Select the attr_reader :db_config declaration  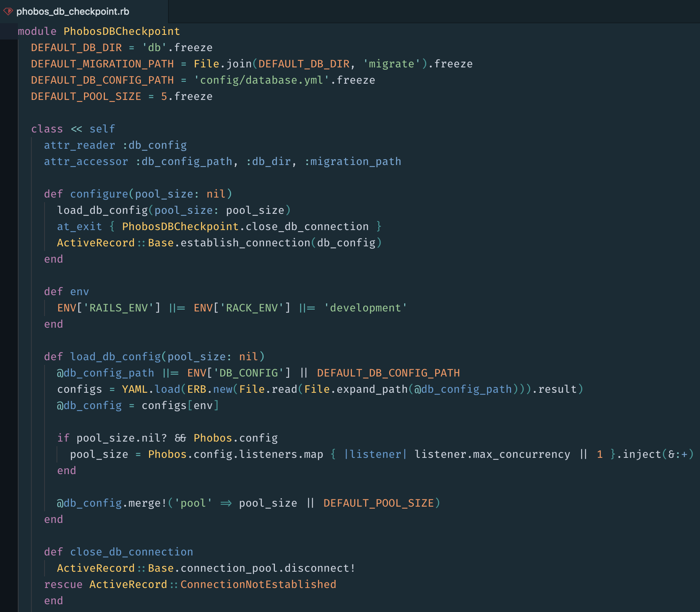[115, 145]
